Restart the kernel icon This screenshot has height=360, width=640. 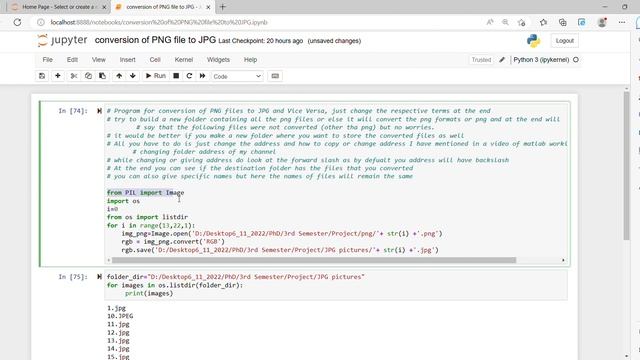coord(189,76)
